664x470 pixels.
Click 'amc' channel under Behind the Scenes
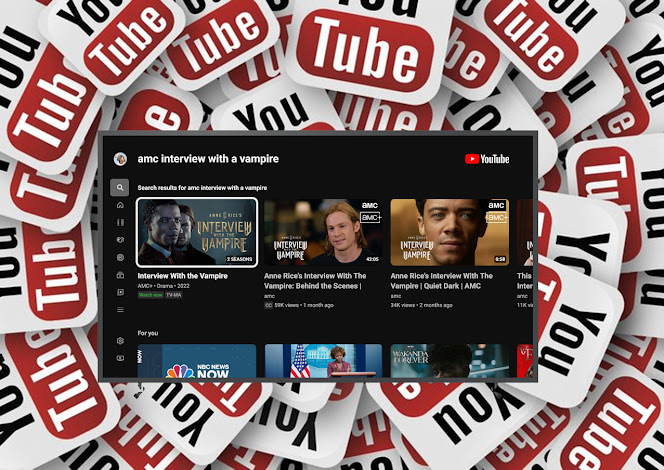(x=269, y=296)
